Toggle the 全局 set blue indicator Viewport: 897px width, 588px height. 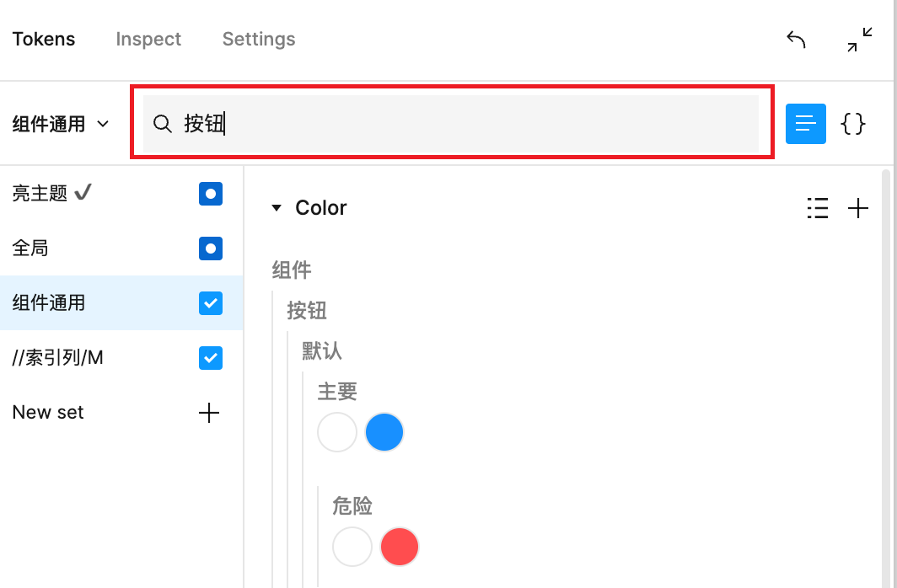coord(210,248)
